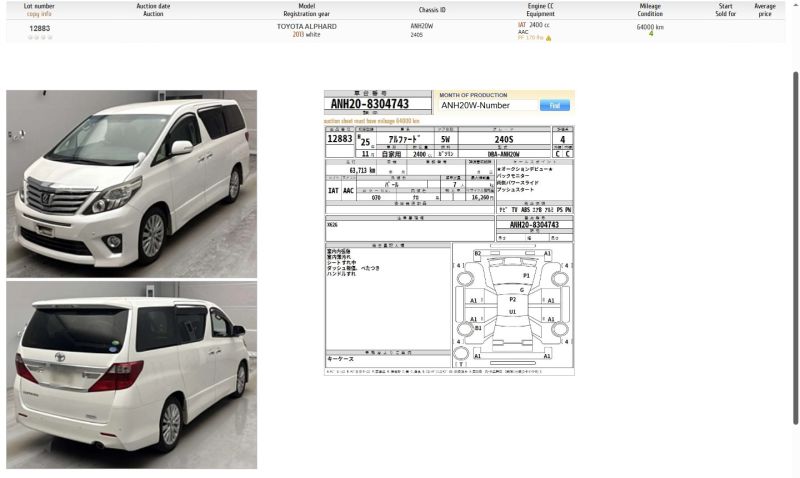The width and height of the screenshot is (800, 478).
Task: Click the 'ANH20W' chassis value
Action: pyautogui.click(x=421, y=26)
